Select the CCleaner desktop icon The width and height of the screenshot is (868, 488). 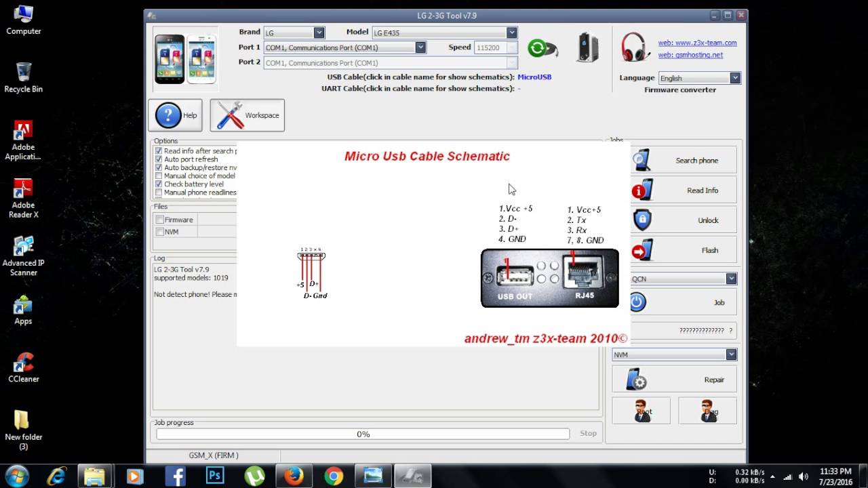24,368
